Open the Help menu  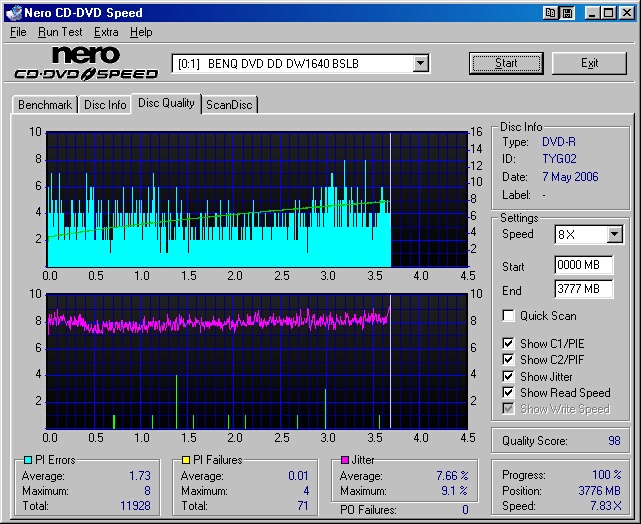point(141,32)
